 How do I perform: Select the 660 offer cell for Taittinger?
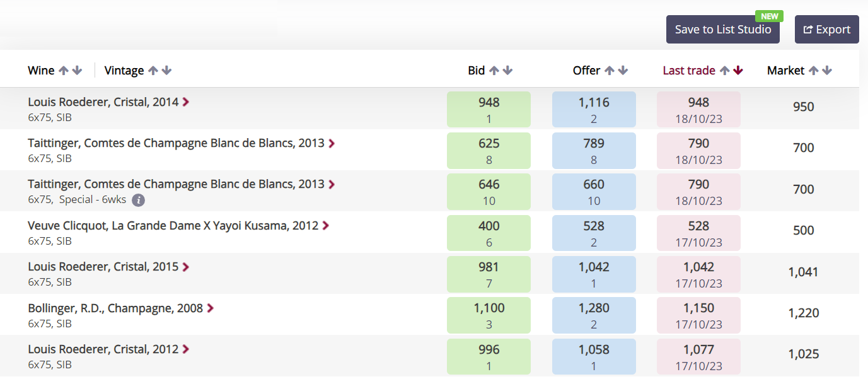coord(594,191)
